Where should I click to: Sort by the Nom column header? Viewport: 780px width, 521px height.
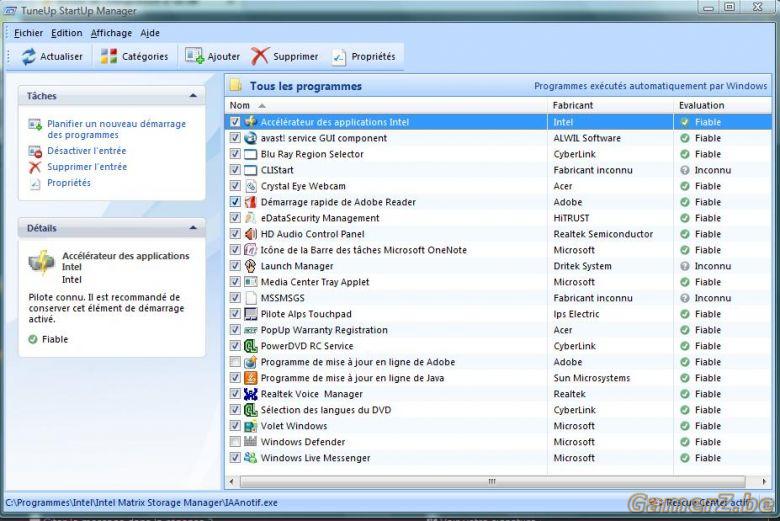point(386,105)
